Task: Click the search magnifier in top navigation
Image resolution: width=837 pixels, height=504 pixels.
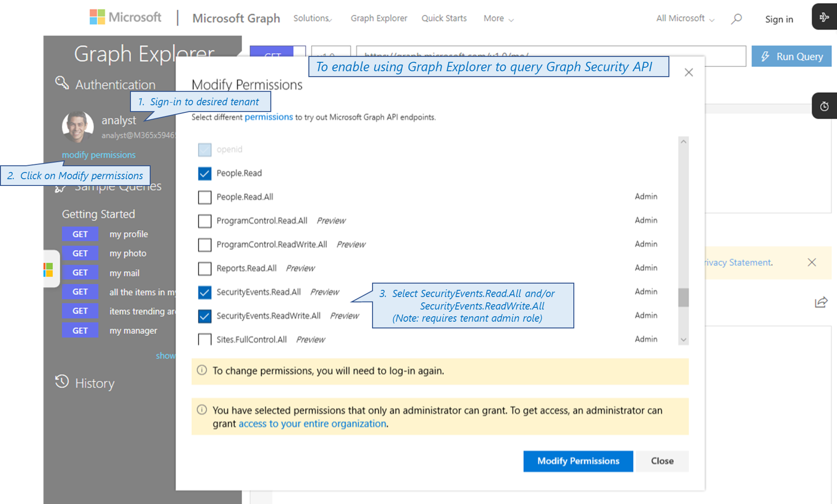Action: [736, 18]
